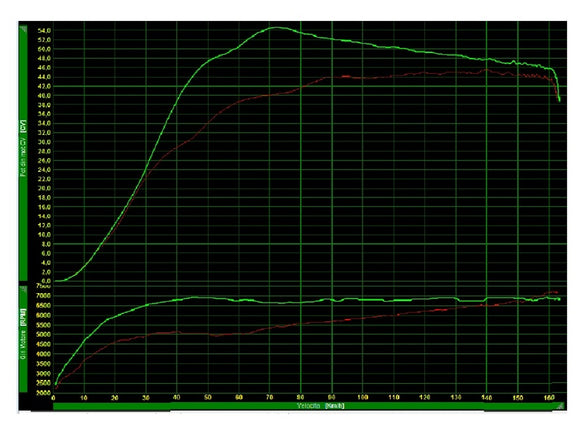Select the green power axis bar labeled [CV]

point(23,153)
